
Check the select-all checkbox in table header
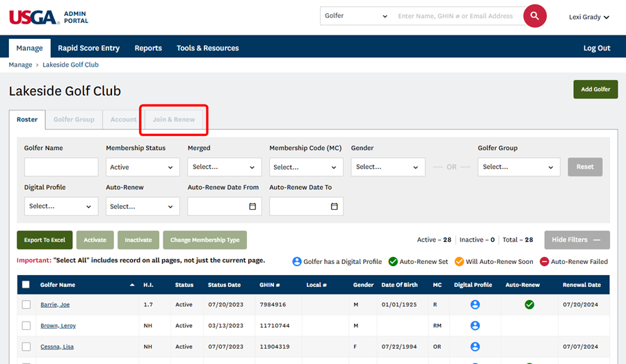point(26,285)
